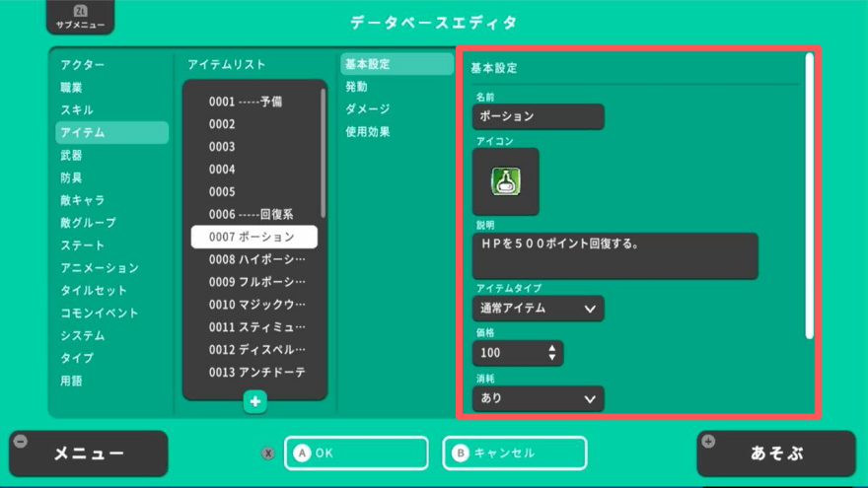Decrease 価格 with the down arrow
The height and width of the screenshot is (488, 868).
[552, 358]
